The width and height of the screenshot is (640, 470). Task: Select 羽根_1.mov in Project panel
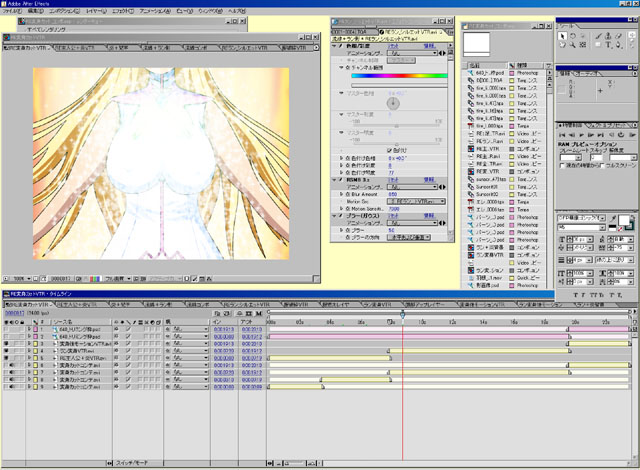pos(488,278)
